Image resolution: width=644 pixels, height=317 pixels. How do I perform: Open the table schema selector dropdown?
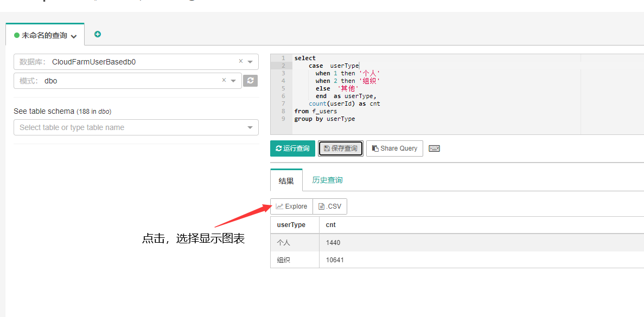tap(249, 127)
